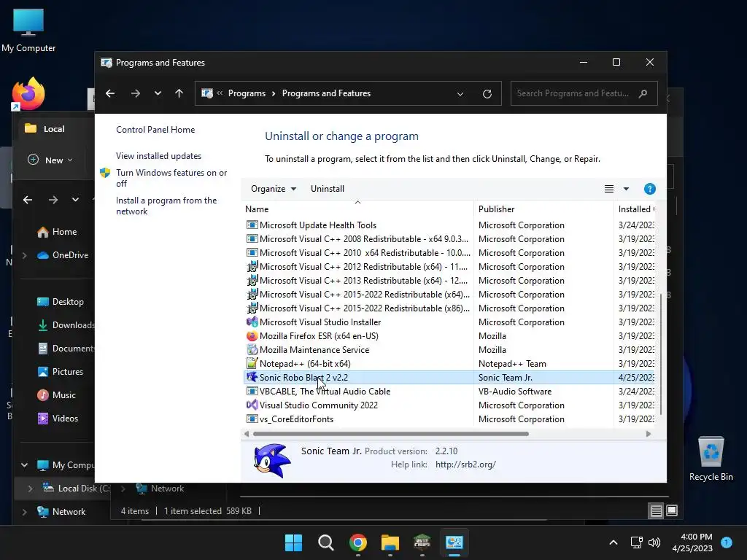Image resolution: width=747 pixels, height=560 pixels.
Task: Open Windows Start button
Action: tap(293, 542)
